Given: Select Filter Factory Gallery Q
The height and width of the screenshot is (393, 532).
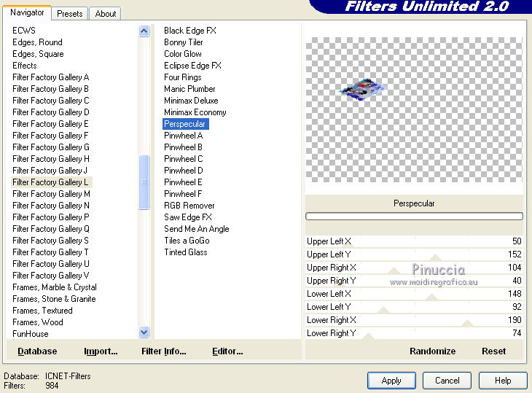Looking at the screenshot, I should click(50, 229).
